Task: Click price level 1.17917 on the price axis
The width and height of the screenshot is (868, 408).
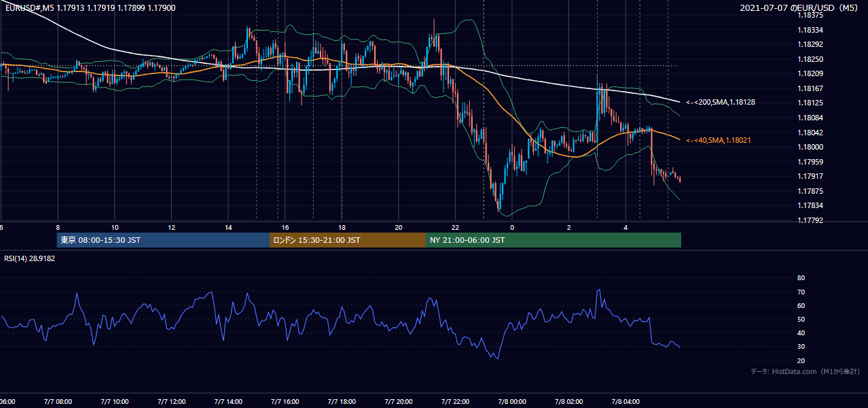Action: 810,177
